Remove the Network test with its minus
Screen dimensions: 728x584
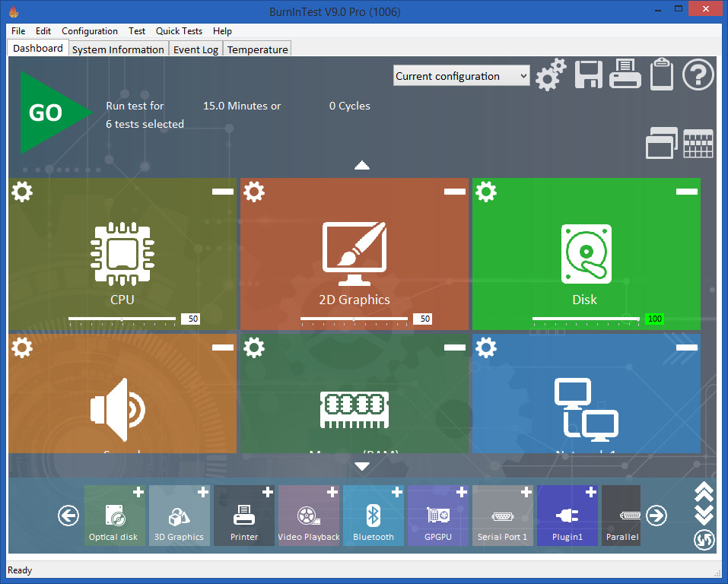(x=687, y=348)
